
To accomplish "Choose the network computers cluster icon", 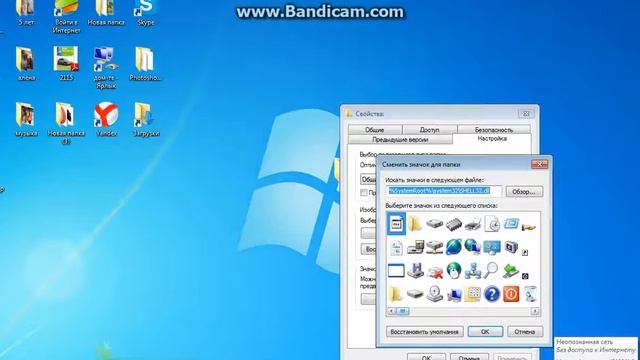I will (473, 271).
